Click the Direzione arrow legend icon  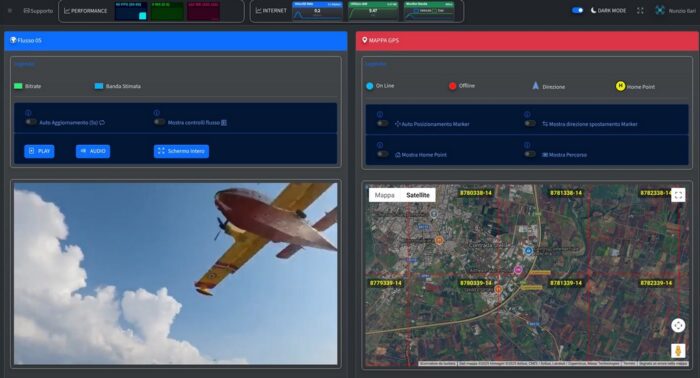[x=535, y=86]
